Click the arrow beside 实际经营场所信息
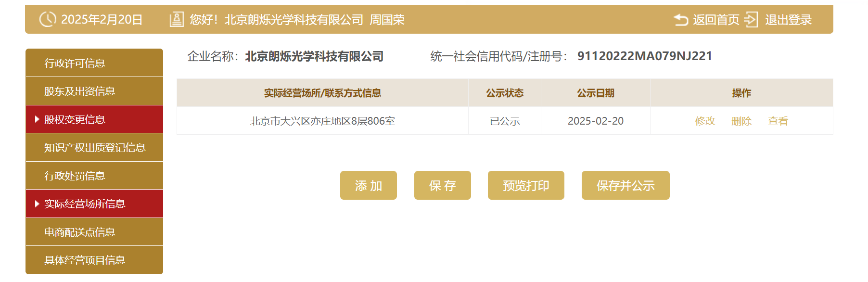This screenshot has width=868, height=282. [x=37, y=204]
